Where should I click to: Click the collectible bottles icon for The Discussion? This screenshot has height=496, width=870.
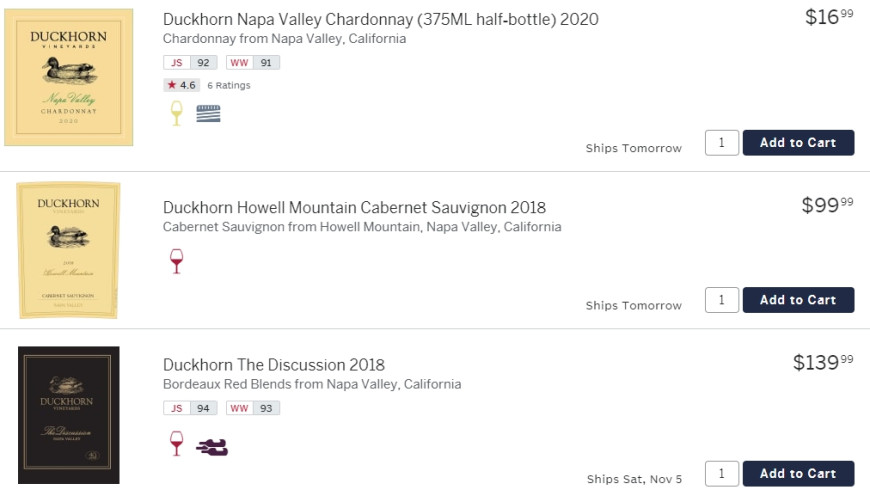[212, 447]
